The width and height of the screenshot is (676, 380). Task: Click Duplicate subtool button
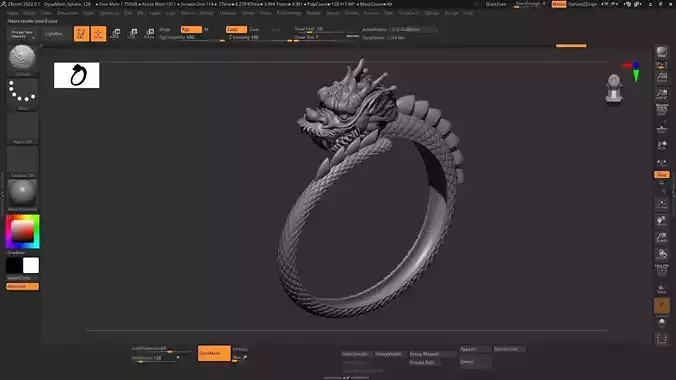[x=509, y=349]
